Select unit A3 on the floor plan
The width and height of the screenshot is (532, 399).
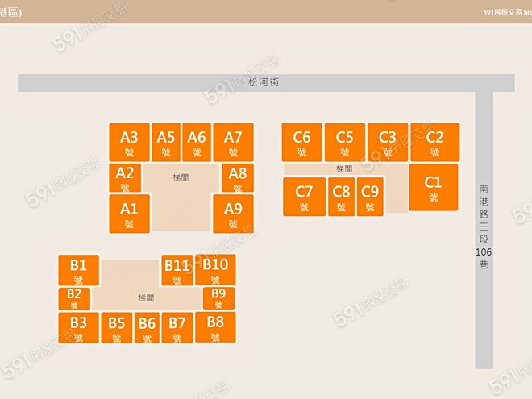click(129, 142)
